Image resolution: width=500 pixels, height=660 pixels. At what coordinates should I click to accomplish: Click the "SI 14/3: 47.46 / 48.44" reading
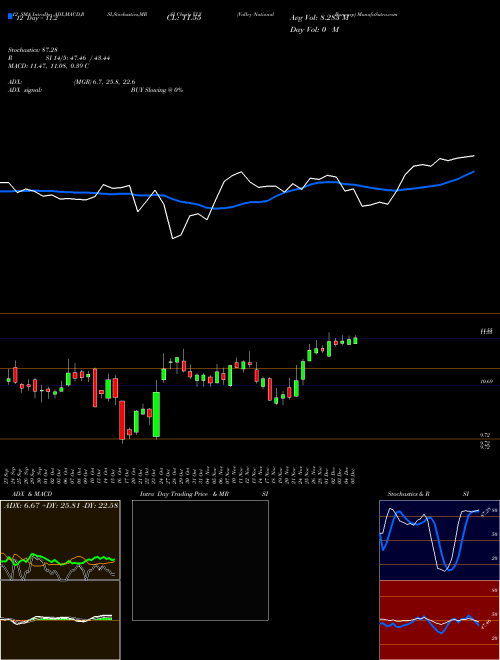(x=78, y=58)
